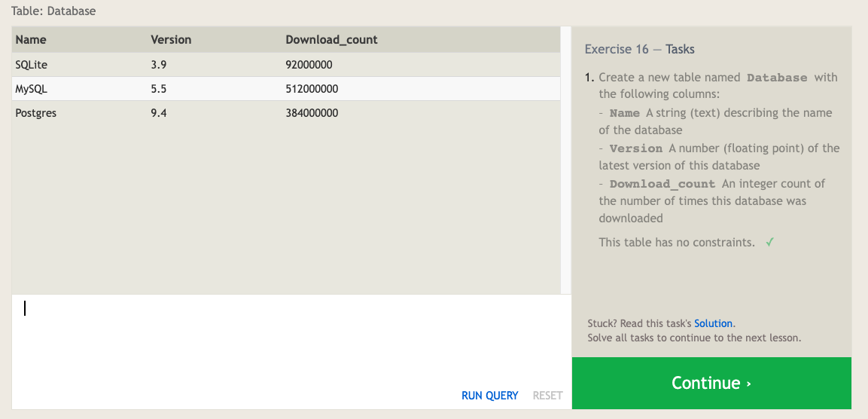Click the Name column header
Viewport: 868px width, 419px height.
[x=31, y=39]
